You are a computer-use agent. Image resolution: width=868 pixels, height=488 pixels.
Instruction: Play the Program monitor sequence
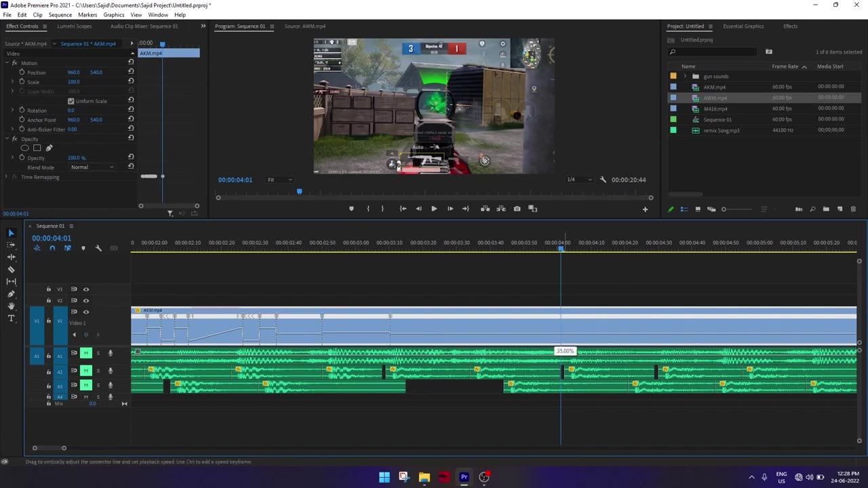coord(434,209)
